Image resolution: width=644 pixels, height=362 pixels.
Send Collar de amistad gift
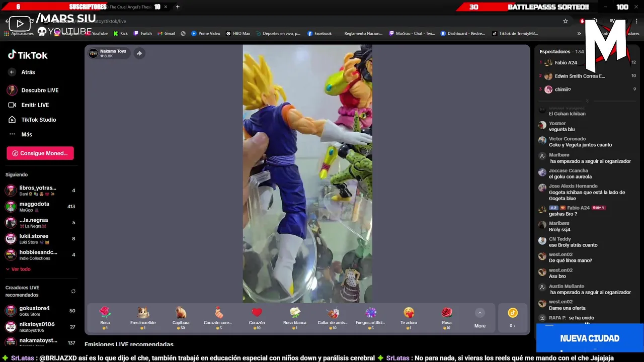(333, 318)
